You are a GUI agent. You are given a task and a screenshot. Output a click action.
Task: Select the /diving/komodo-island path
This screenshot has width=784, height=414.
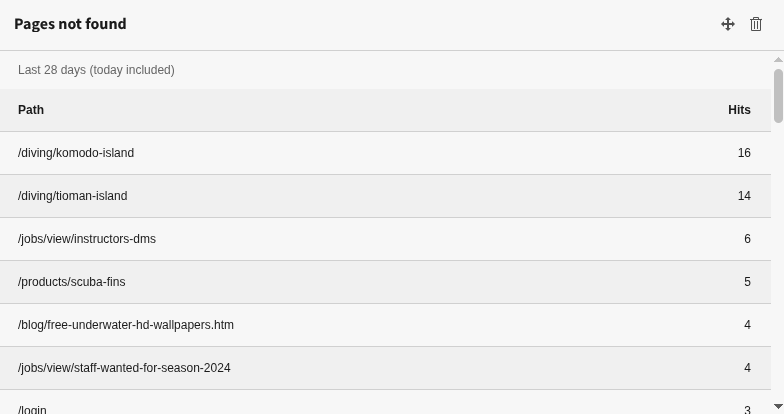pos(76,153)
